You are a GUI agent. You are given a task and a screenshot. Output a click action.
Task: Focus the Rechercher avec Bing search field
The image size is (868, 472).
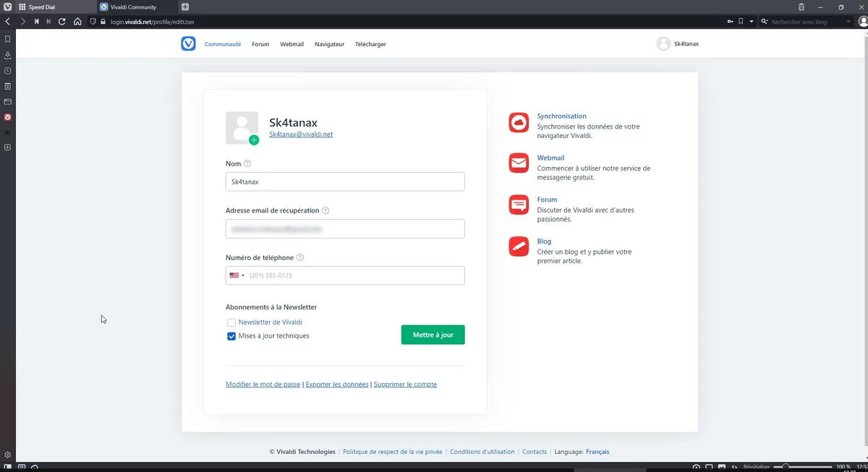coord(806,22)
